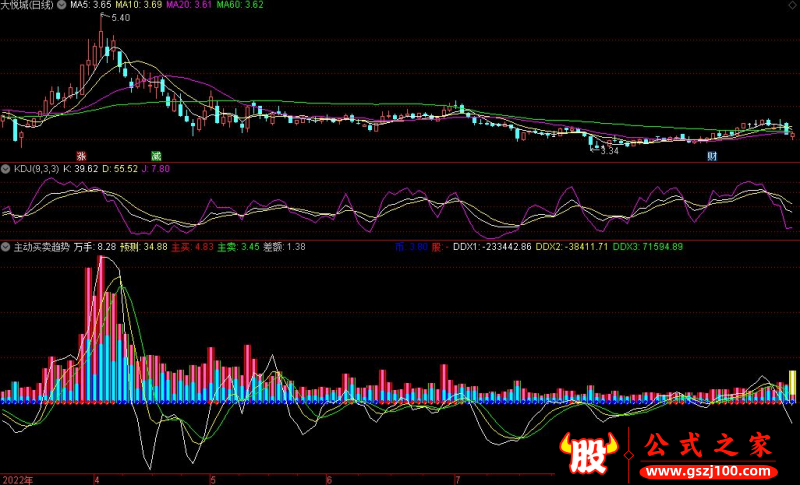Screen dimensions: 800x485
Task: Click the 主动买卖趋势 indicator name
Action: tap(42, 247)
